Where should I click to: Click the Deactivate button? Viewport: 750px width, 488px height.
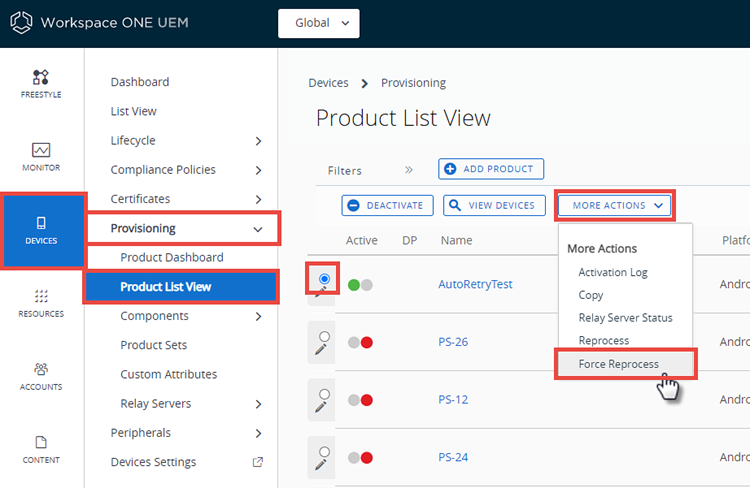pyautogui.click(x=387, y=205)
